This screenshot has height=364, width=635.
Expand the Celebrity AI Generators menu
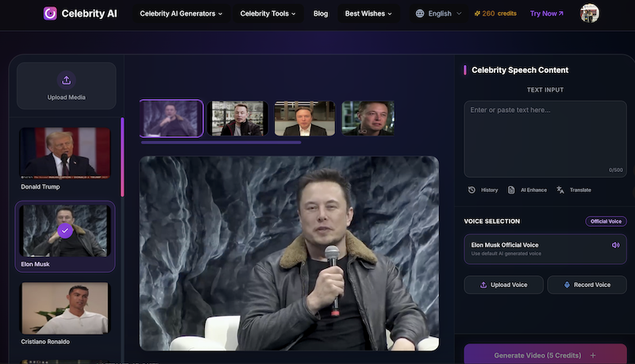point(181,13)
